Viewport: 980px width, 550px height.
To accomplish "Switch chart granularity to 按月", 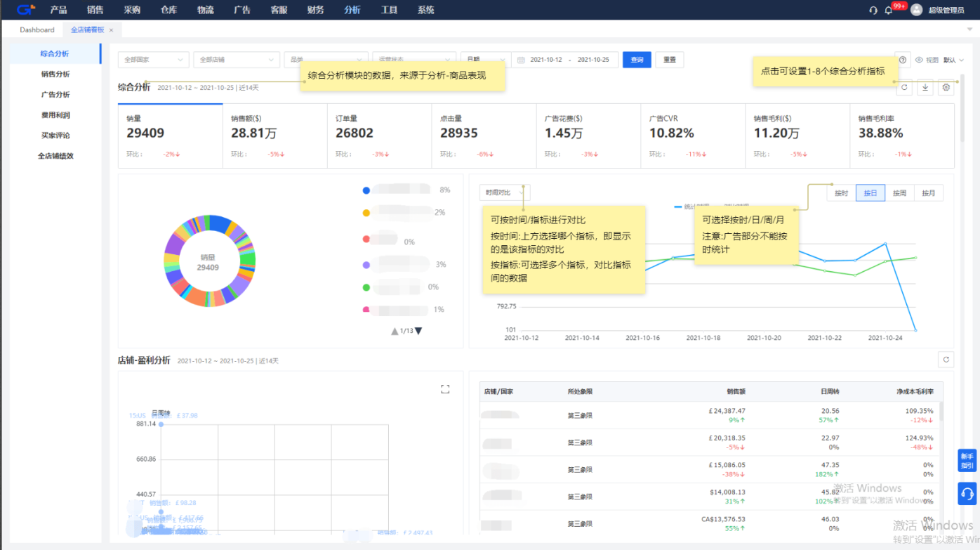I will click(x=928, y=193).
